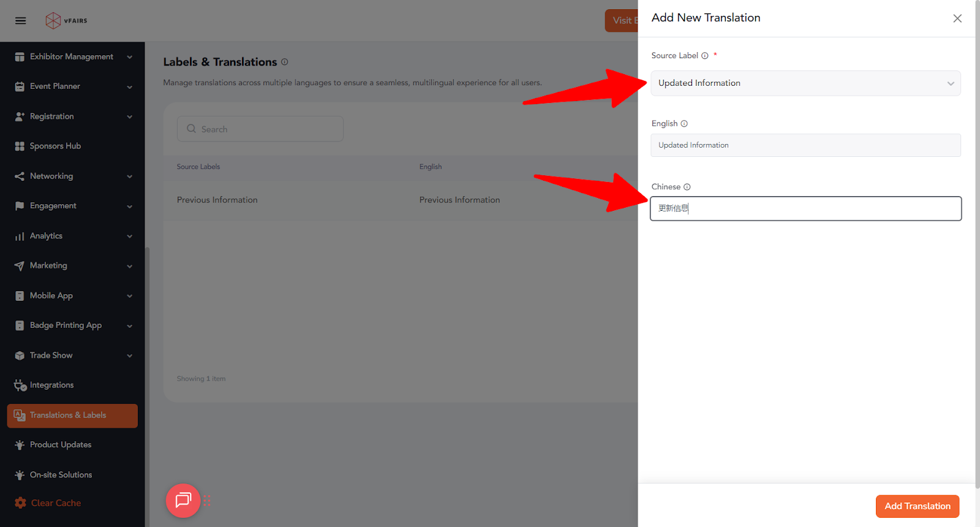980x527 pixels.
Task: Click the Chinese translation text field
Action: point(805,208)
